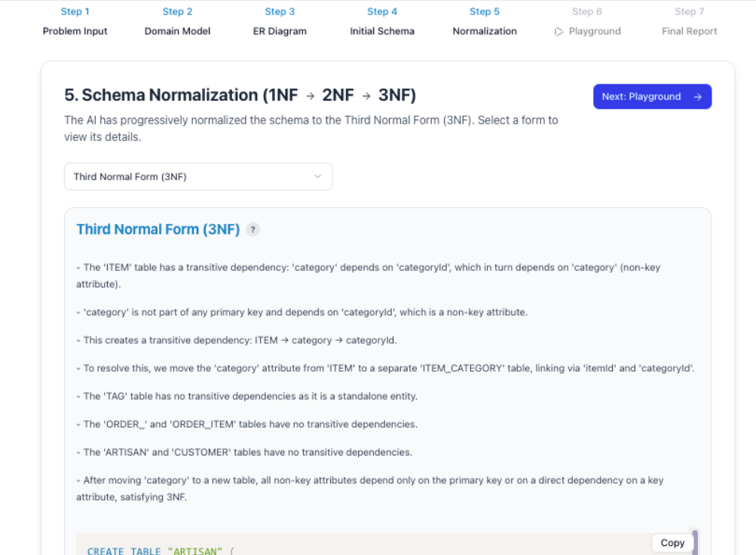Click the CREATE TABLE "ARTISAN" code line

[x=160, y=550]
